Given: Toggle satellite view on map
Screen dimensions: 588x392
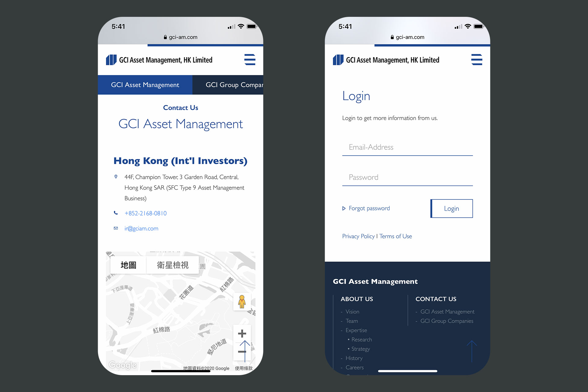Looking at the screenshot, I should pos(172,264).
